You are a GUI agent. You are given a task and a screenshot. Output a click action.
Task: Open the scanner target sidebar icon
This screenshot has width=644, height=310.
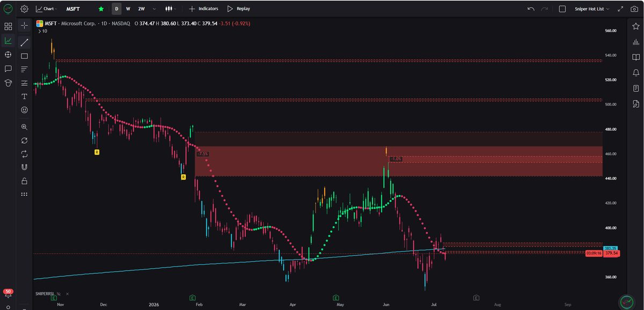point(8,55)
